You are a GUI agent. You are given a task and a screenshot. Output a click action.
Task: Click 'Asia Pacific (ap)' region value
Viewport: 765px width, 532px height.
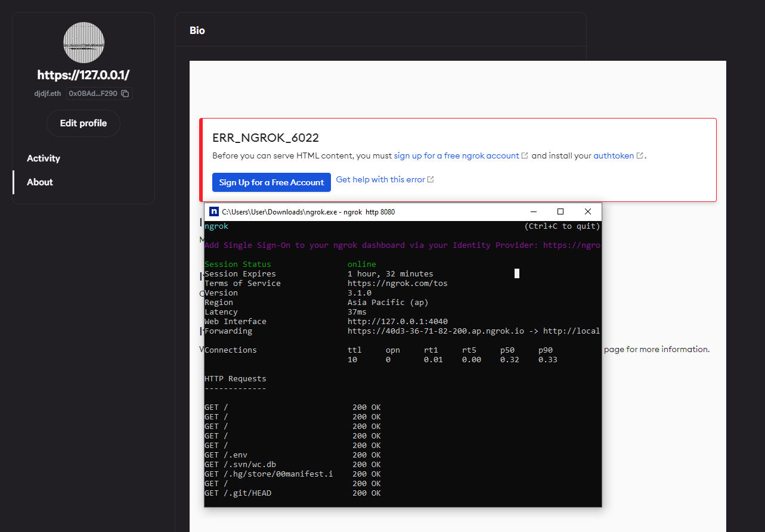click(x=388, y=302)
